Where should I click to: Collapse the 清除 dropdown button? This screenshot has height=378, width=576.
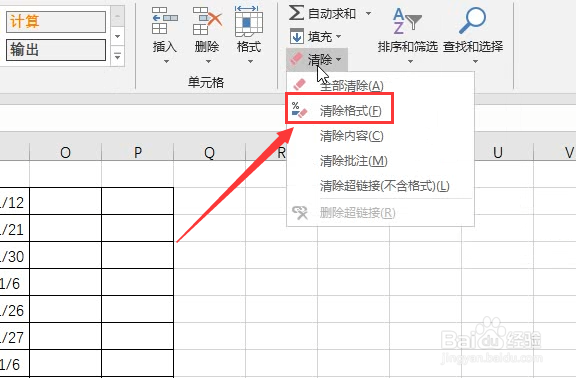tap(317, 59)
